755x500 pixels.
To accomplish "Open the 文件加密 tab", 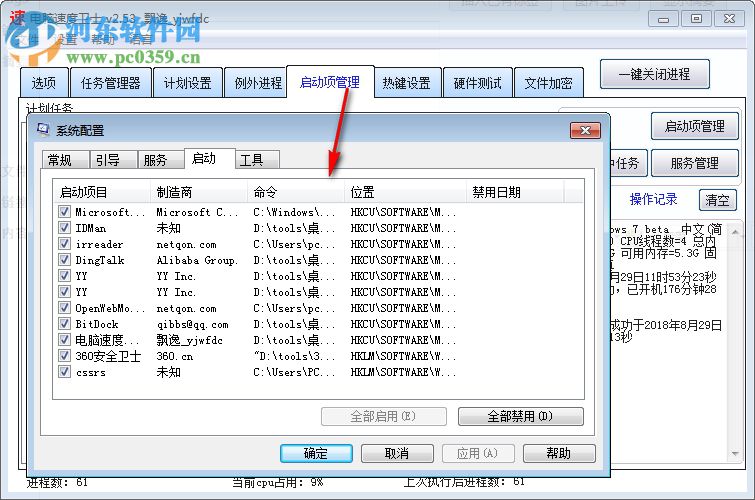I will pyautogui.click(x=548, y=83).
